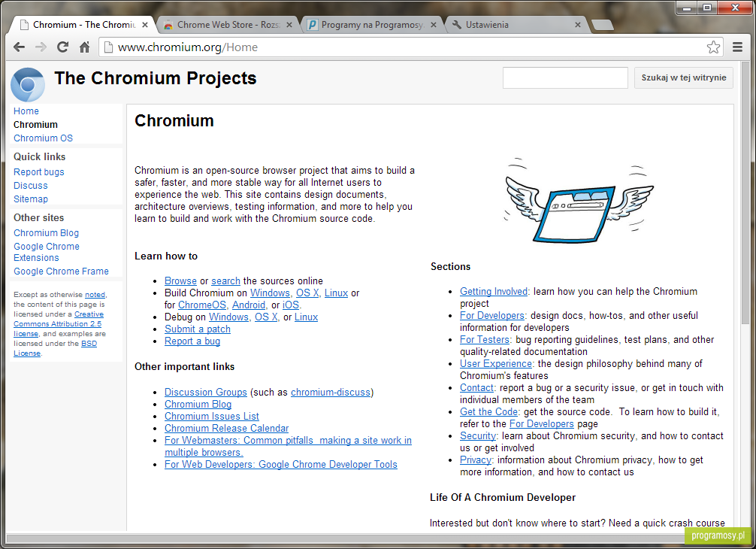Viewport: 756px width, 549px height.
Task: Open the Chromium Release Calendar link
Action: click(x=226, y=429)
